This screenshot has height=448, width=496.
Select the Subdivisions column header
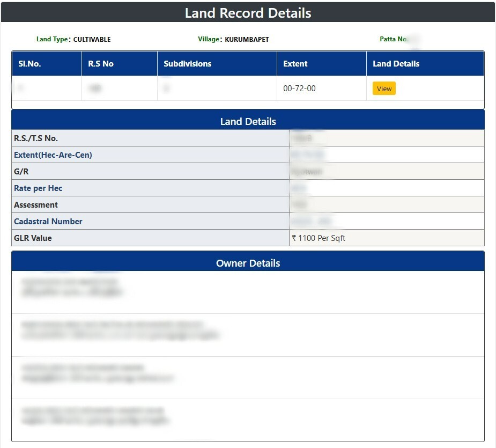pos(187,63)
